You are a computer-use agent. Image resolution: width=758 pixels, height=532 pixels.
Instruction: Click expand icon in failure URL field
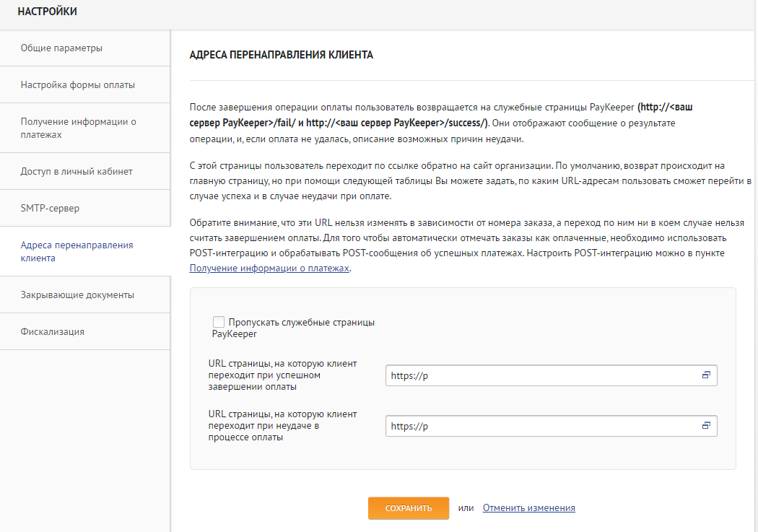pos(706,426)
